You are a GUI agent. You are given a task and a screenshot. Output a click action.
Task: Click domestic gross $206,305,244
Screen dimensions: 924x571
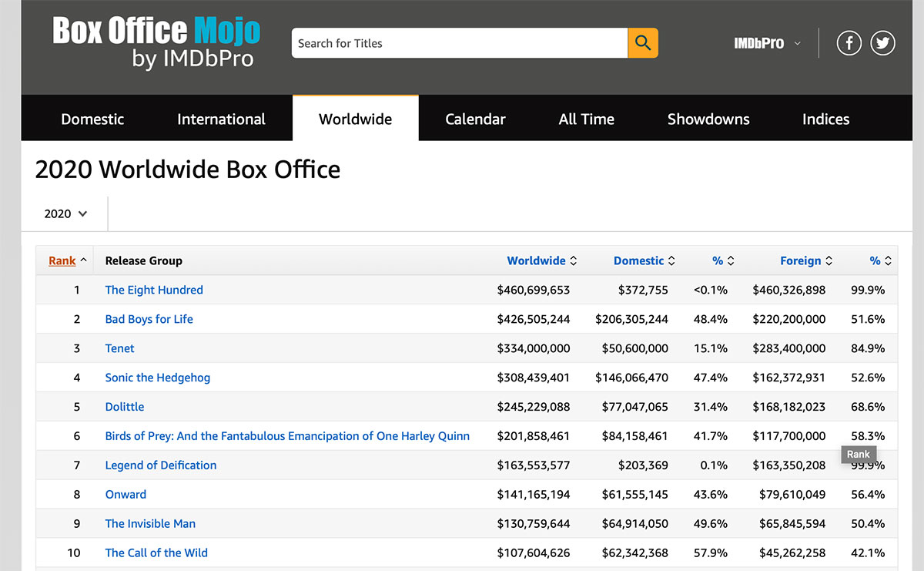[631, 319]
